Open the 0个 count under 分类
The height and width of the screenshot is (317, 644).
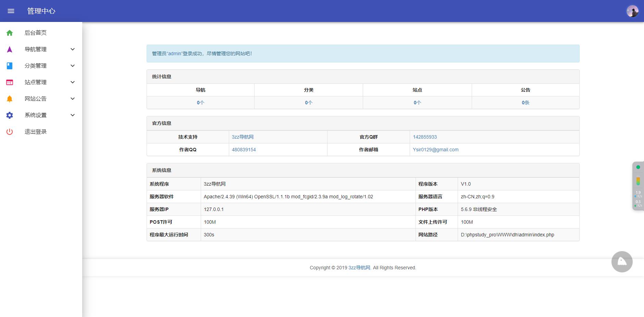point(309,103)
